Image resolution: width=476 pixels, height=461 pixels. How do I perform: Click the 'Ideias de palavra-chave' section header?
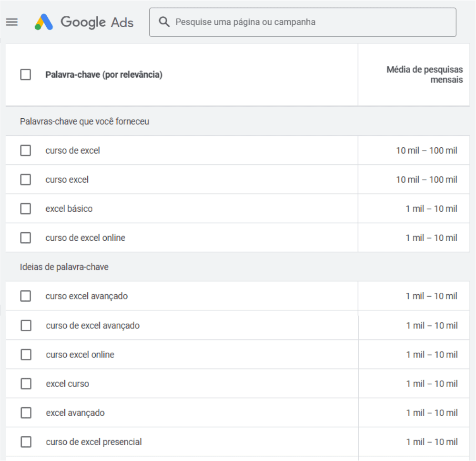point(64,267)
